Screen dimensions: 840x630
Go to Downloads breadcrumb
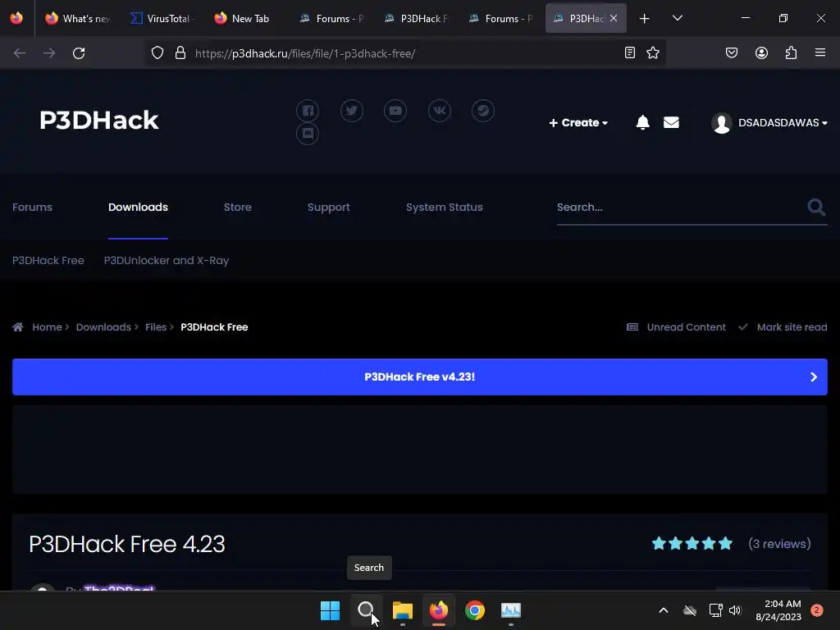click(x=103, y=326)
